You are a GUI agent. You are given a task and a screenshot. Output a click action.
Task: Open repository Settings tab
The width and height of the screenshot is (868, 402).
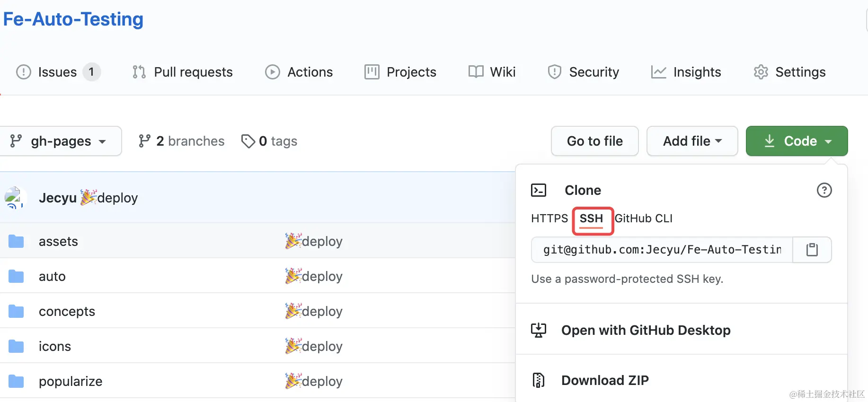789,72
